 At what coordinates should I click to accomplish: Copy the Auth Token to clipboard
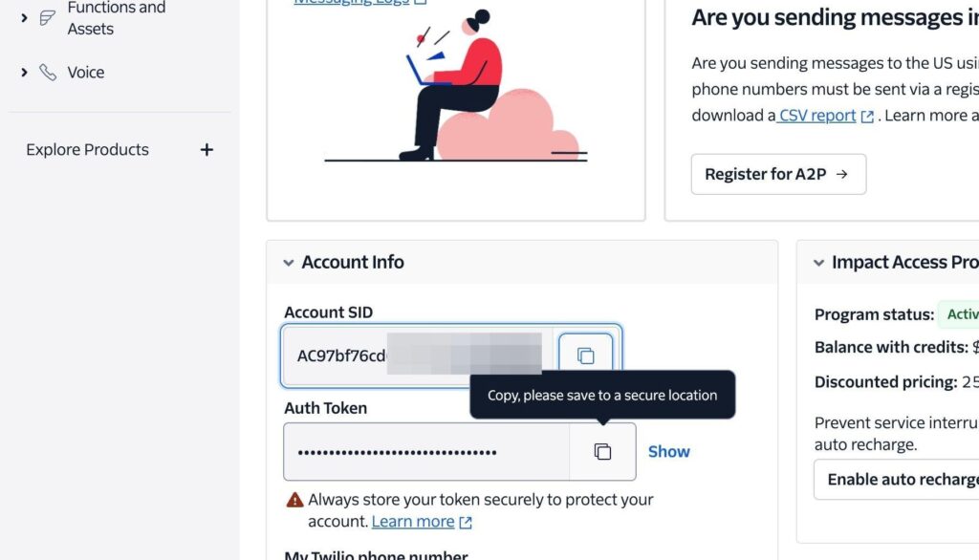602,452
